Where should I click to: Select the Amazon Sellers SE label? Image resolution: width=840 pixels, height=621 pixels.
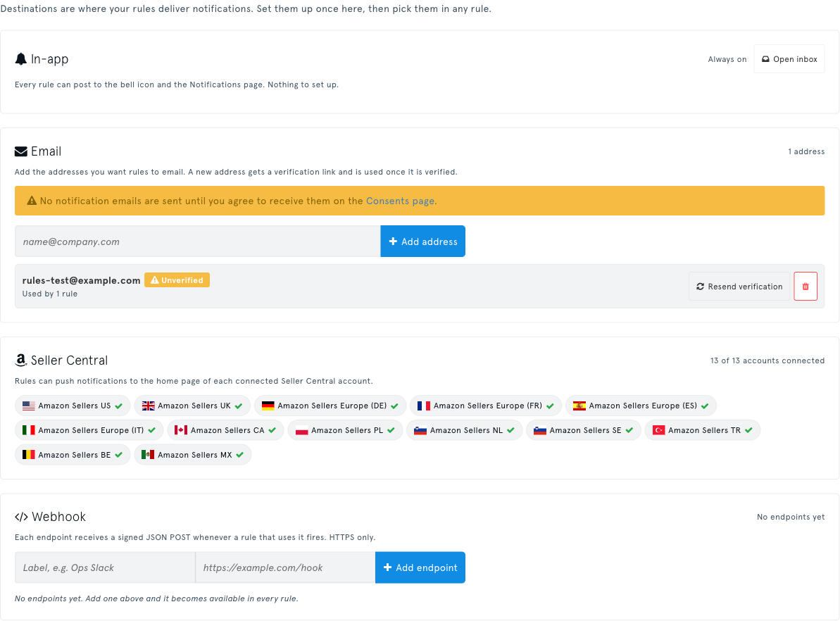tap(586, 430)
